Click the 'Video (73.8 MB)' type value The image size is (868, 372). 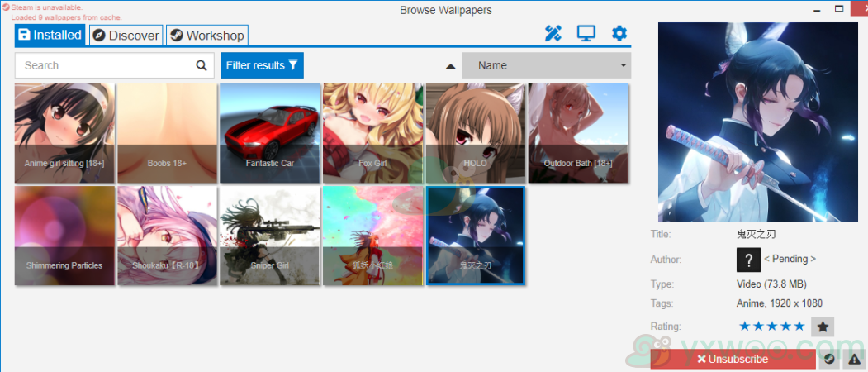click(x=771, y=284)
